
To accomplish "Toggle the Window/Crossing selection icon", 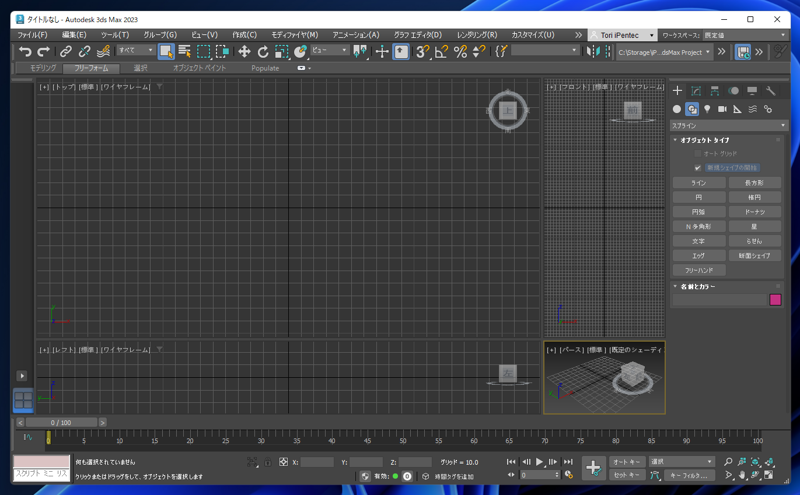I will [x=222, y=52].
